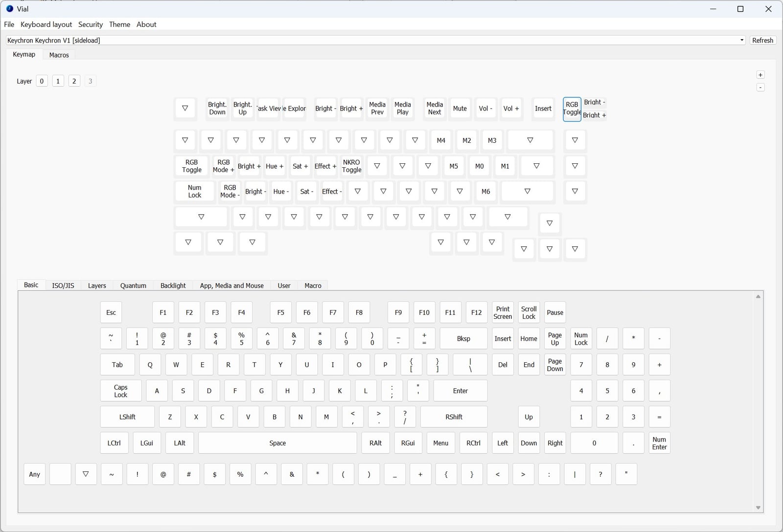Pick the RCtrl keycode
Screen dimensions: 783x532
coord(473,443)
